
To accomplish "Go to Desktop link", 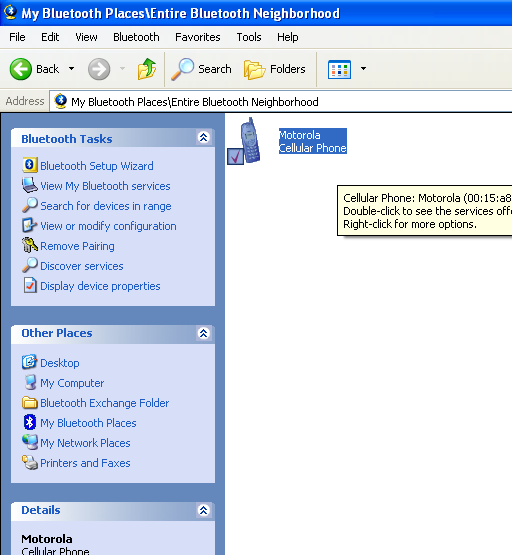I will 60,363.
